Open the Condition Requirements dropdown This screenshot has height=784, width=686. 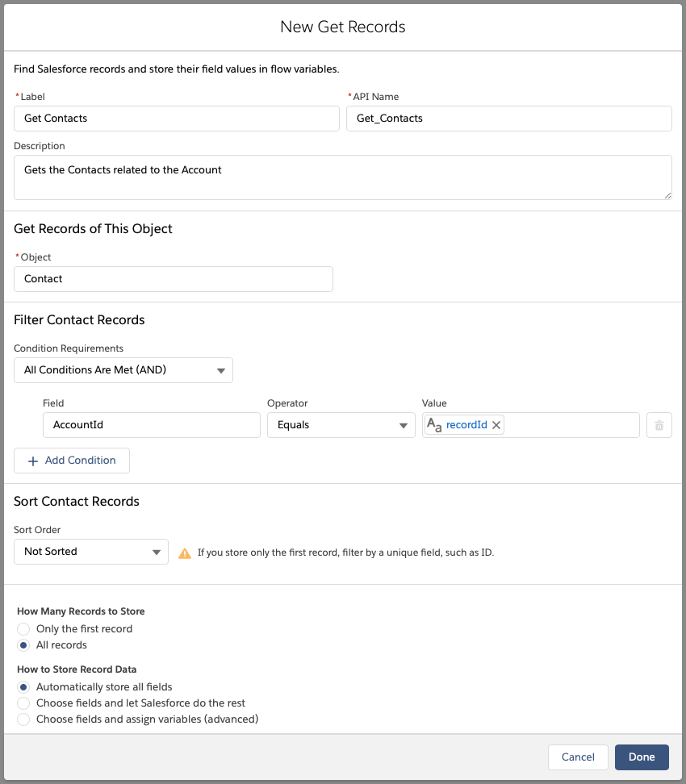click(x=123, y=370)
